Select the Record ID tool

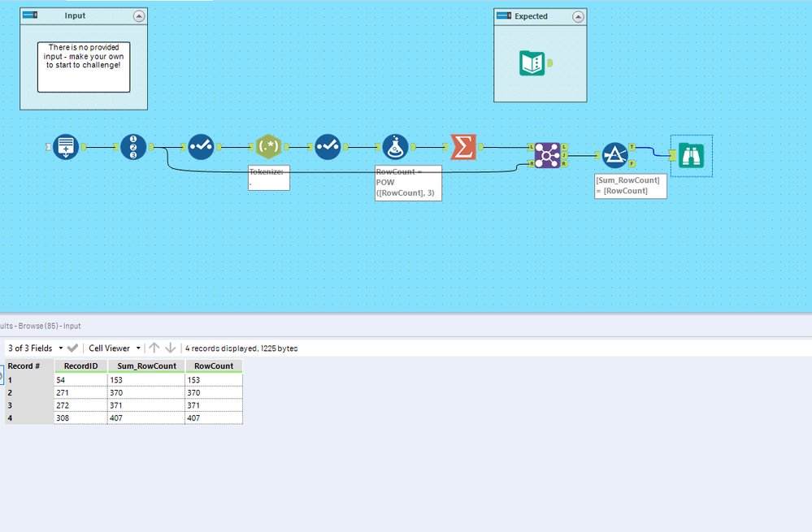pos(133,147)
